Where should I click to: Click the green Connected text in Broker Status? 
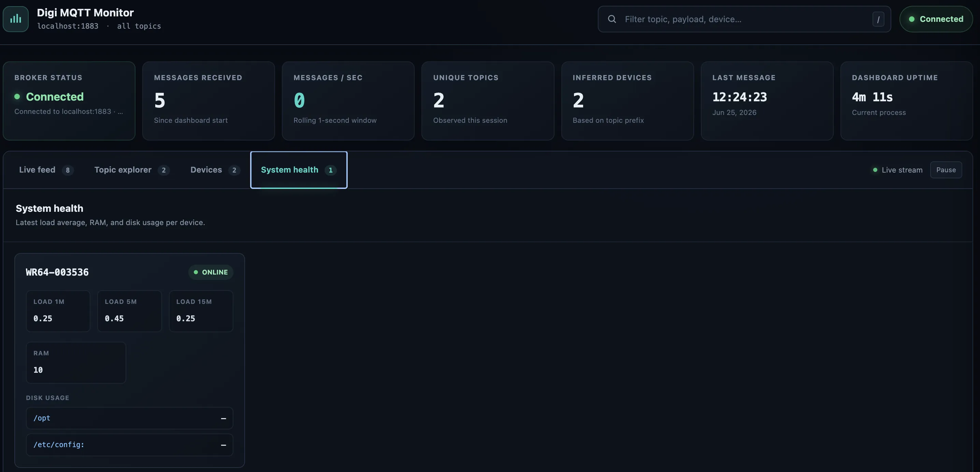[x=55, y=97]
